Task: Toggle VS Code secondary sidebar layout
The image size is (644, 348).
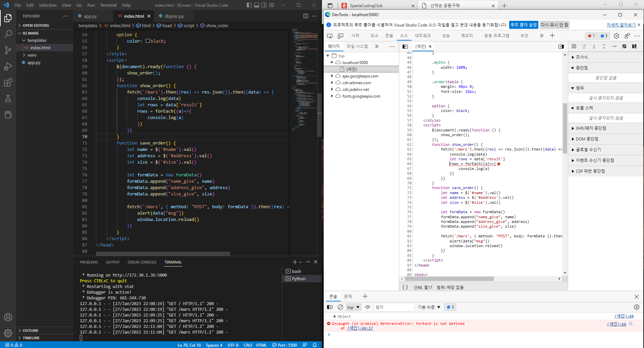Action: (264, 5)
